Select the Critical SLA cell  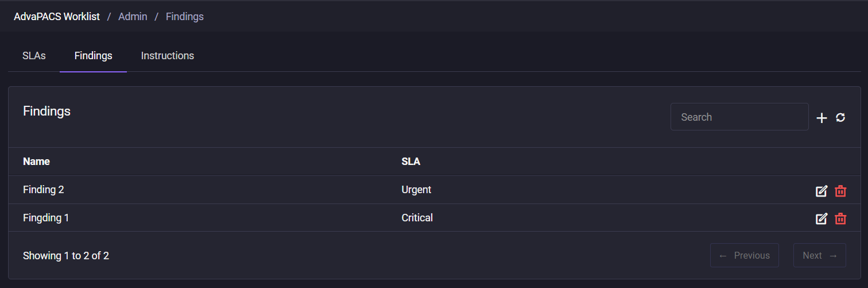(x=417, y=218)
